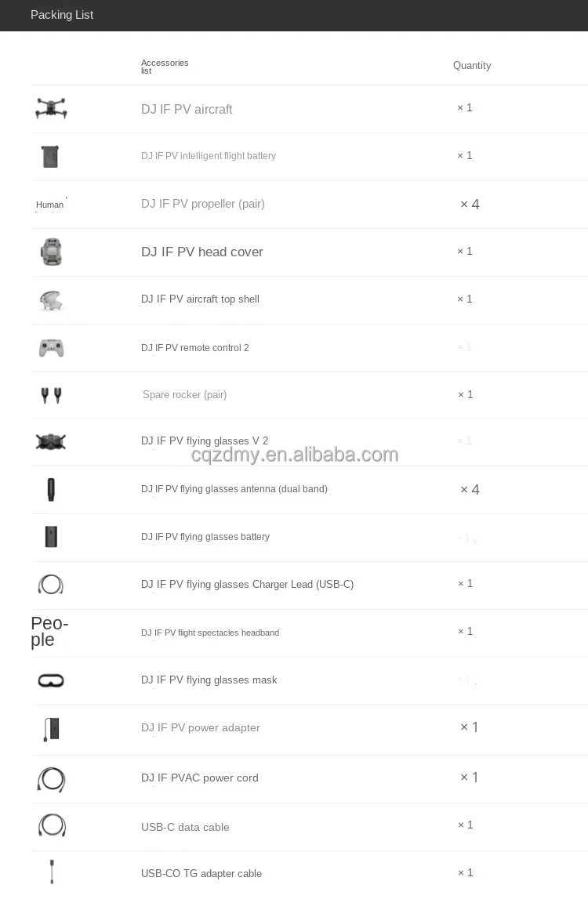The height and width of the screenshot is (910, 588).
Task: Click the head cover gimbal icon
Action: (x=51, y=252)
